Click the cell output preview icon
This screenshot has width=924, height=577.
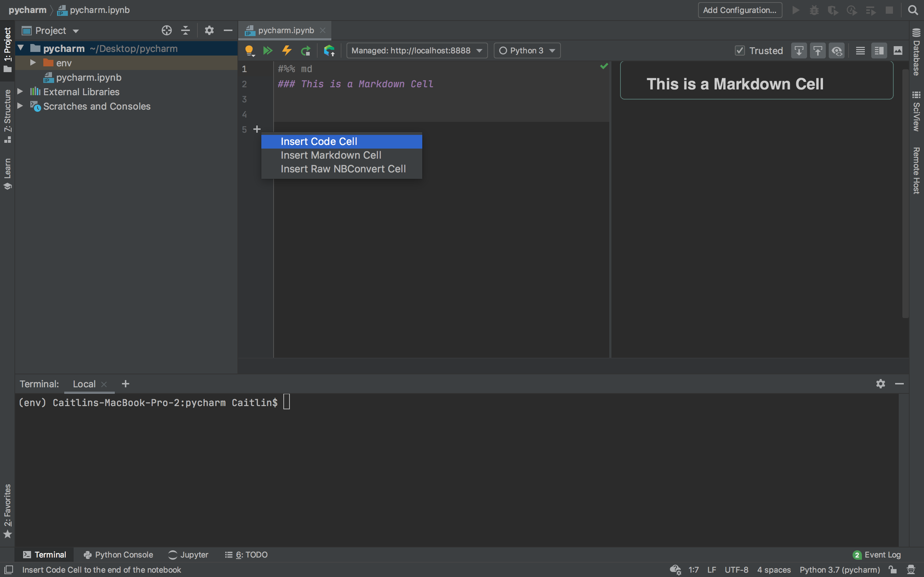pyautogui.click(x=897, y=50)
